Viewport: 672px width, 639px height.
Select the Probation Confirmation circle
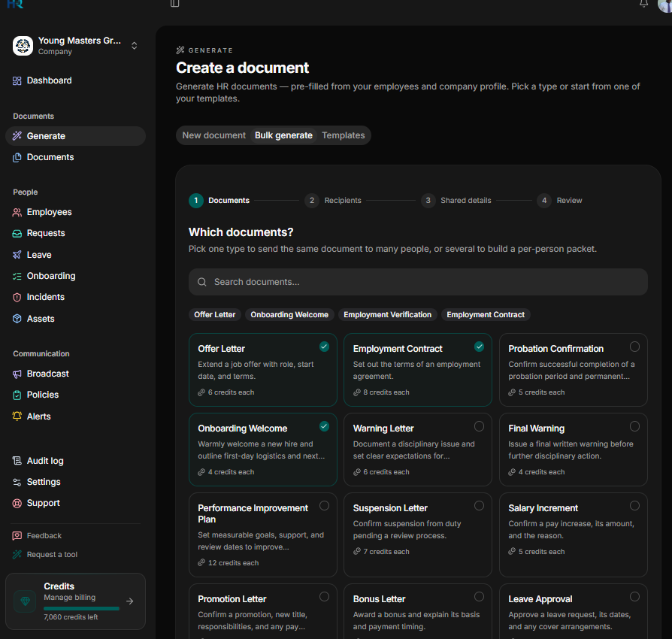tap(634, 347)
